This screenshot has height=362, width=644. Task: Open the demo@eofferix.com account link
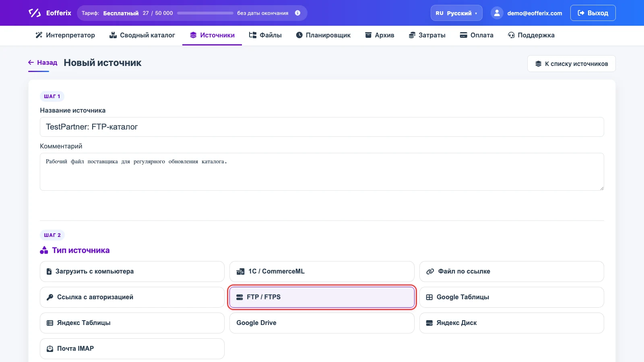coord(535,13)
